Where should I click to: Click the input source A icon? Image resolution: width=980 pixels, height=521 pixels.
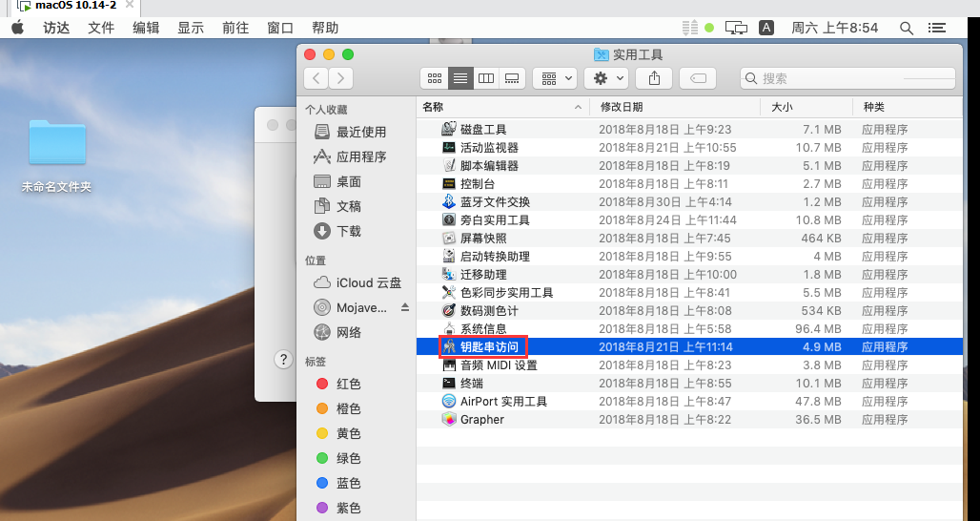[x=766, y=28]
